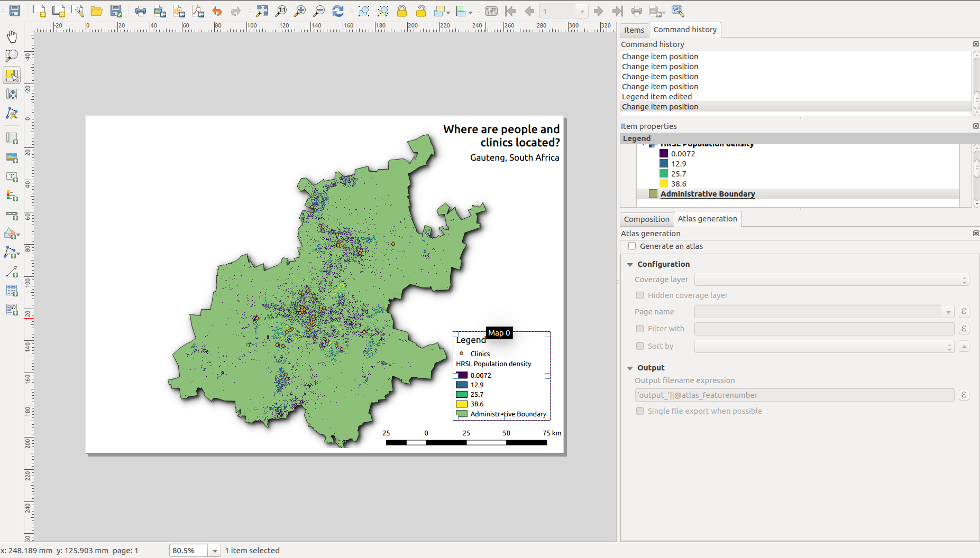Zoom out of the composition
Image resolution: width=980 pixels, height=558 pixels.
click(x=319, y=11)
